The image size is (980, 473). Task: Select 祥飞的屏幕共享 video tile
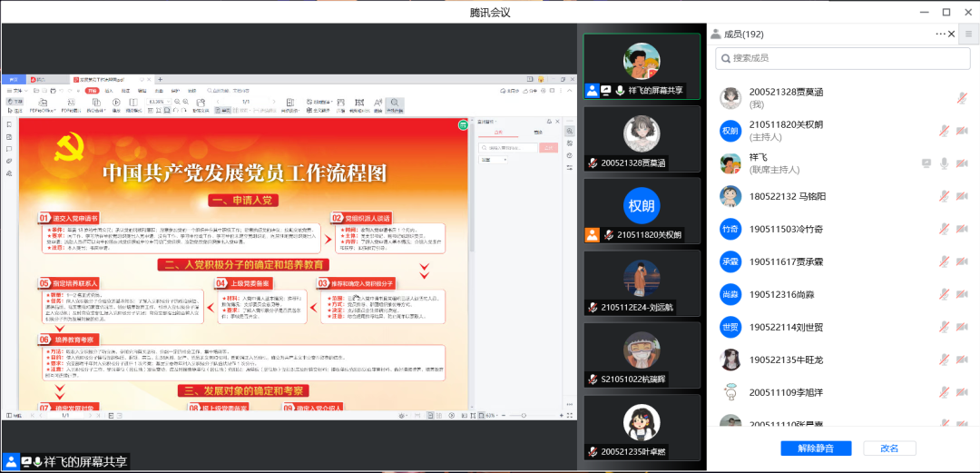click(642, 66)
